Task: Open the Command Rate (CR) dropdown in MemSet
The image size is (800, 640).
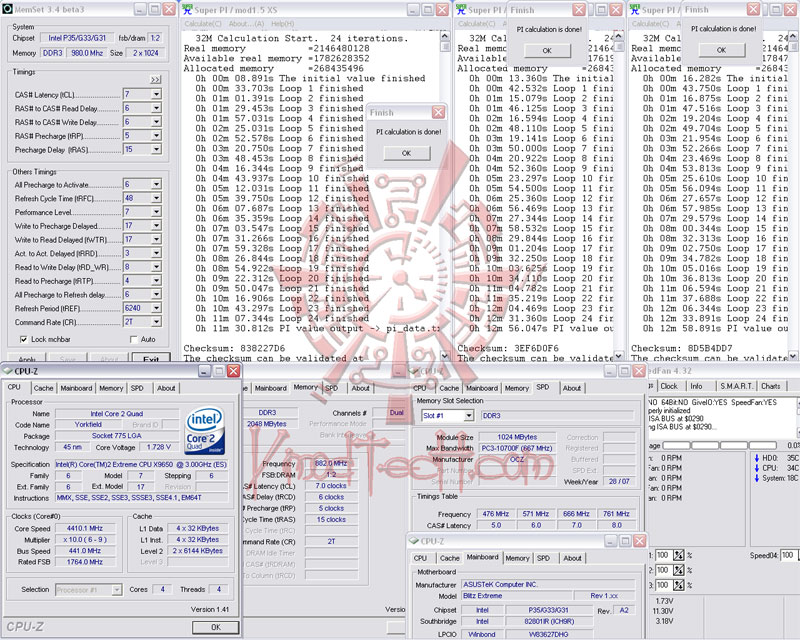Action: pyautogui.click(x=156, y=322)
